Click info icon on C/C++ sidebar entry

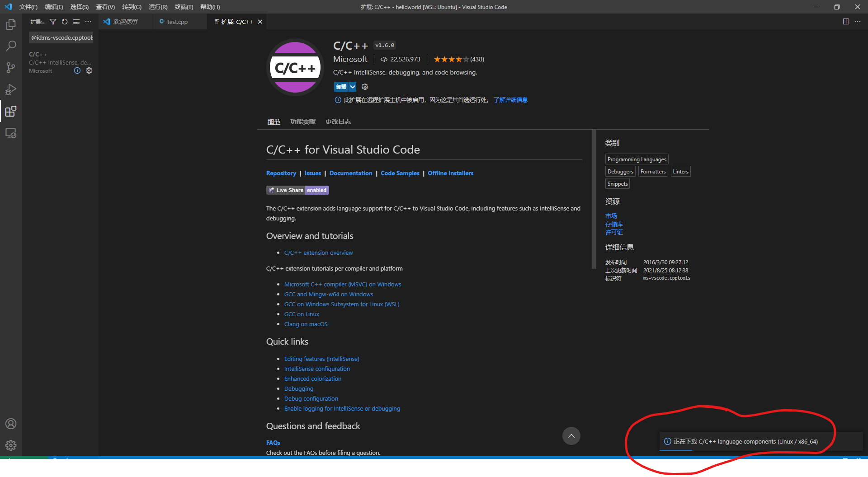coord(77,70)
